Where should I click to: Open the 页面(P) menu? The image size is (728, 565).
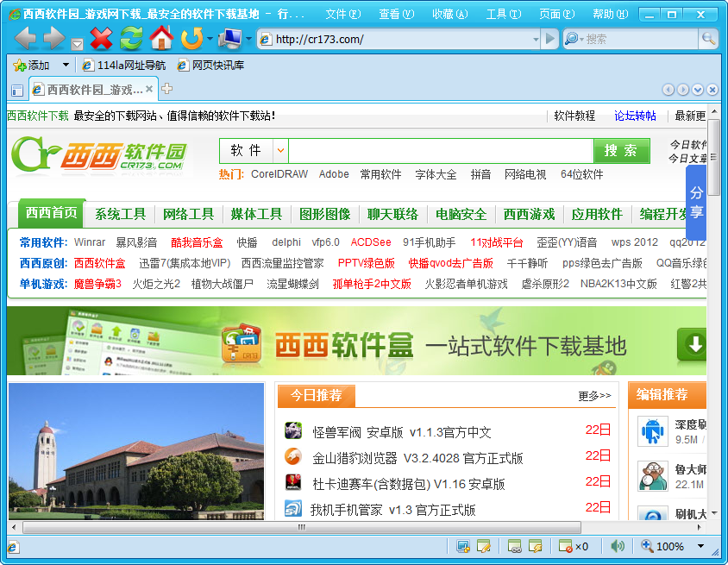click(556, 15)
